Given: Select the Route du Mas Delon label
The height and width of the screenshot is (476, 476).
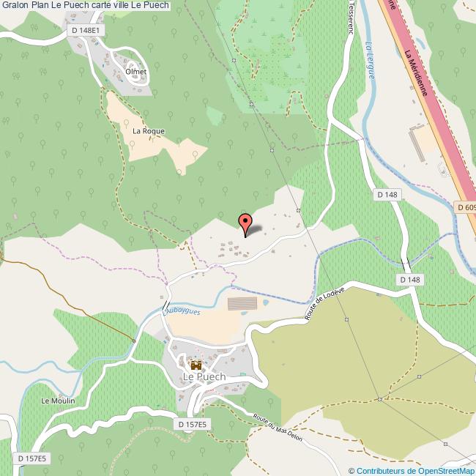Looking at the screenshot, I should 278,428.
